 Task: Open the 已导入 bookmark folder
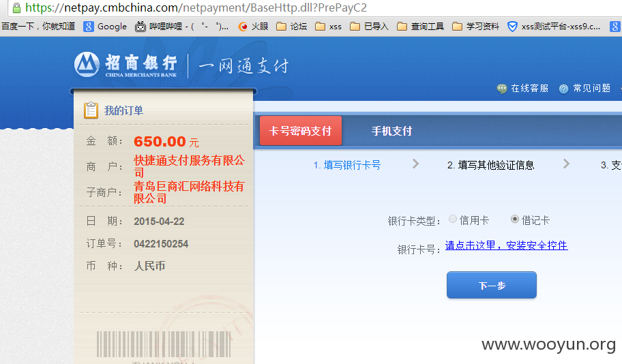click(369, 27)
